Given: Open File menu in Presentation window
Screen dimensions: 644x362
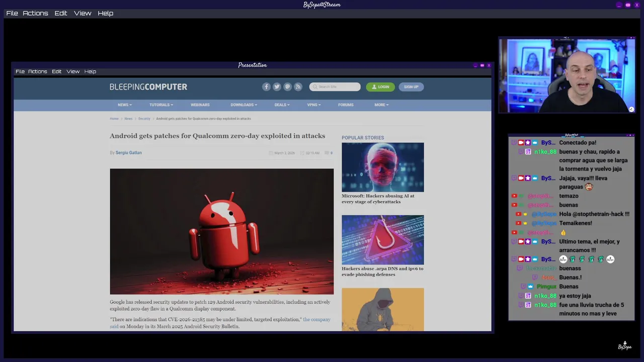Looking at the screenshot, I should pos(20,71).
